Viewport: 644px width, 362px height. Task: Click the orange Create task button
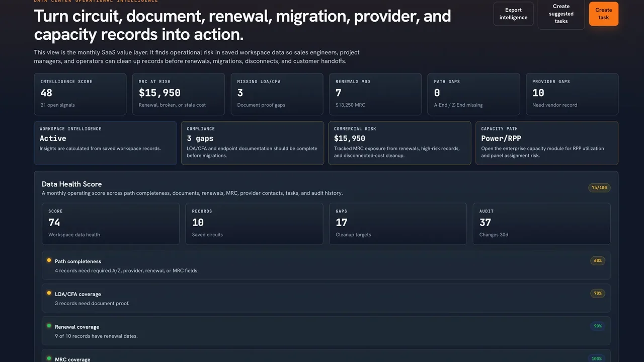tap(603, 14)
